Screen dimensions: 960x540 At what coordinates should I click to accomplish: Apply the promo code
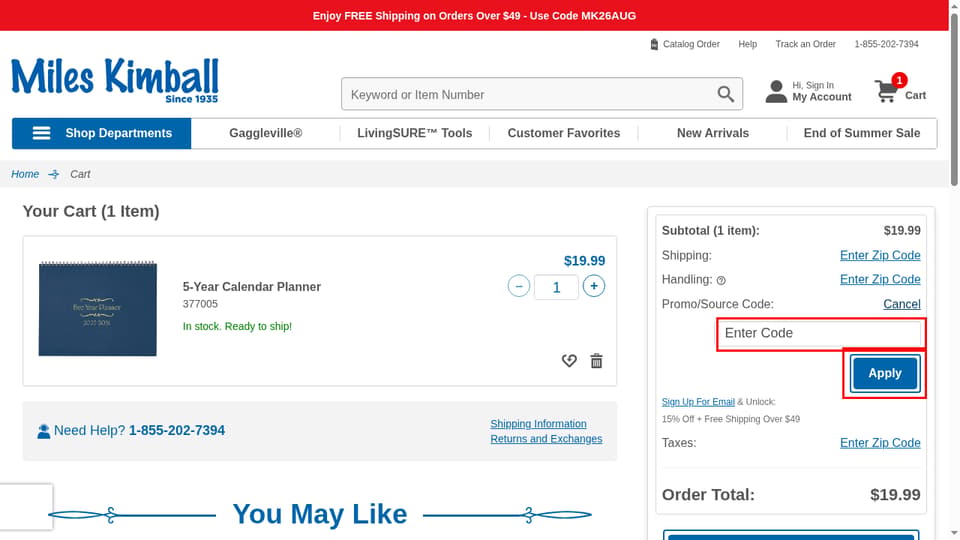point(885,373)
